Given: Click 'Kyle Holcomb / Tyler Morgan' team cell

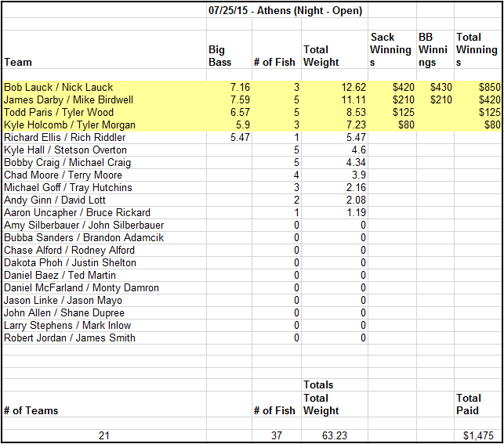Looking at the screenshot, I should pyautogui.click(x=70, y=125).
